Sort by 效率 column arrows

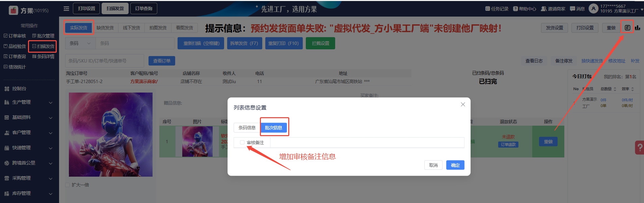[x=632, y=89]
